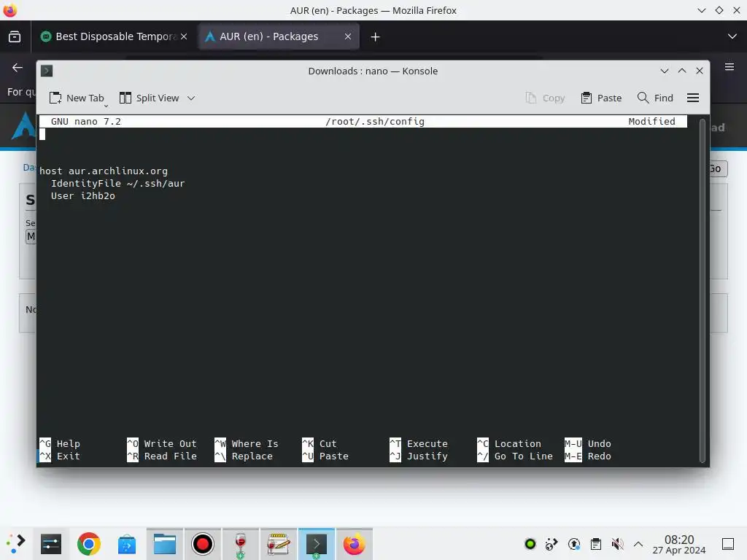Close the AUR (en) - Packages tab
Image resolution: width=747 pixels, height=560 pixels.
(348, 36)
